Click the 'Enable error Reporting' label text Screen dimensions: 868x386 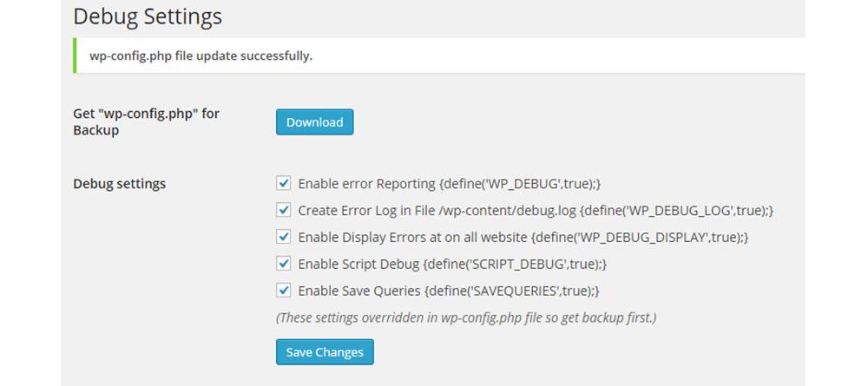pyautogui.click(x=366, y=184)
